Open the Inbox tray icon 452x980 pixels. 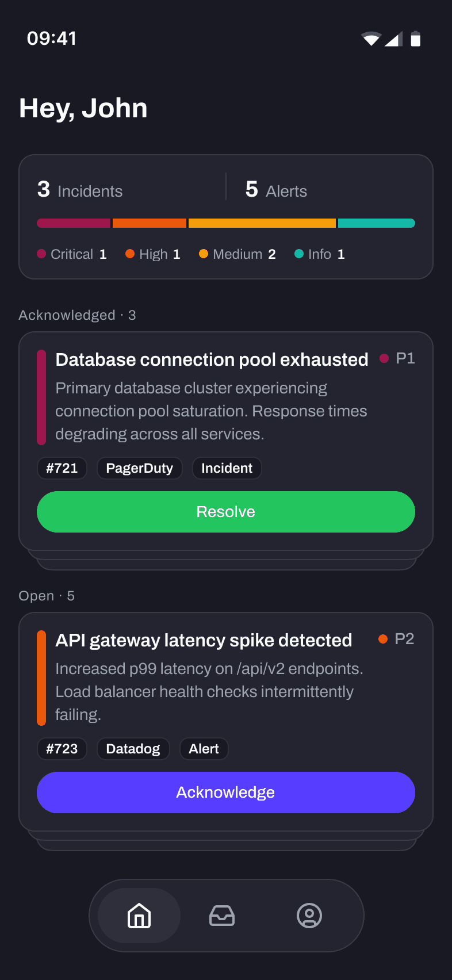[222, 916]
